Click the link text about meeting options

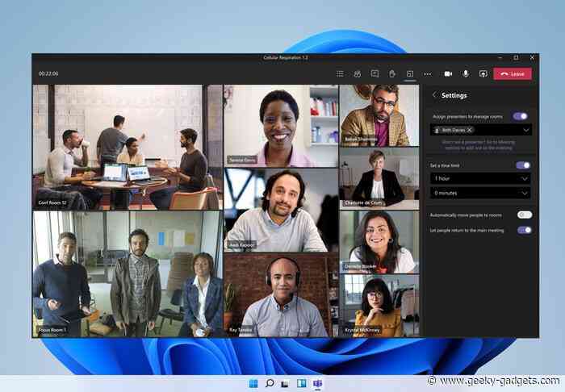(479, 144)
